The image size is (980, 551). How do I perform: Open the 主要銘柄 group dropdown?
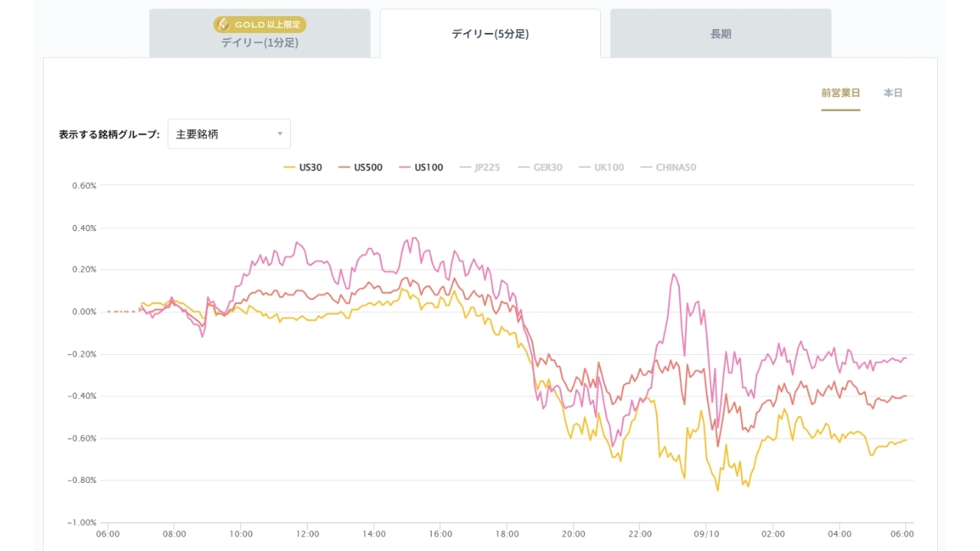point(229,134)
